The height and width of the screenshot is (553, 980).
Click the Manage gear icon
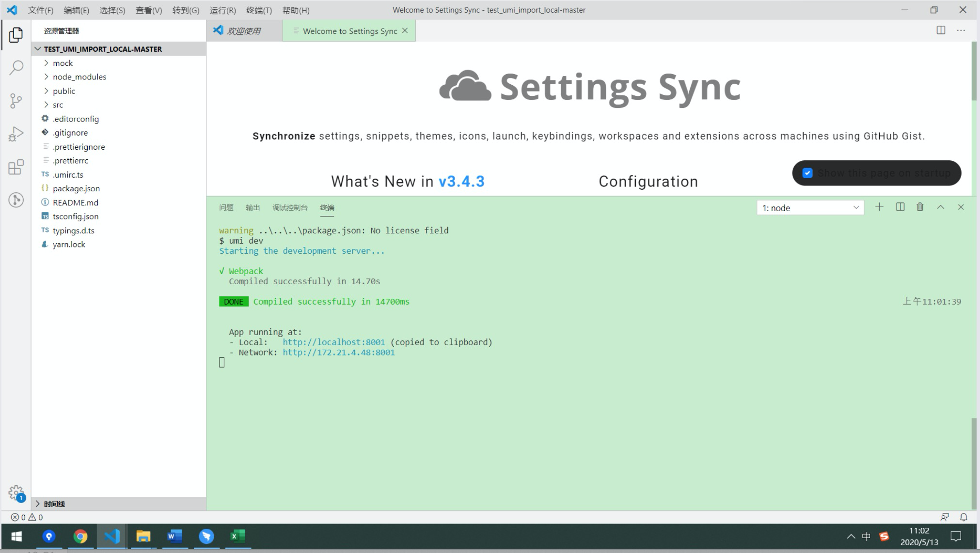[16, 493]
